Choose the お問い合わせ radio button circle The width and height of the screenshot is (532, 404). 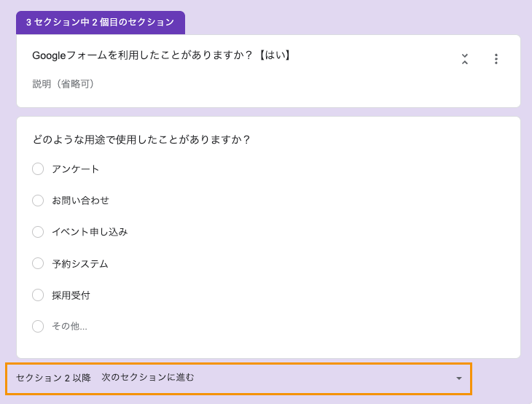pyautogui.click(x=38, y=201)
